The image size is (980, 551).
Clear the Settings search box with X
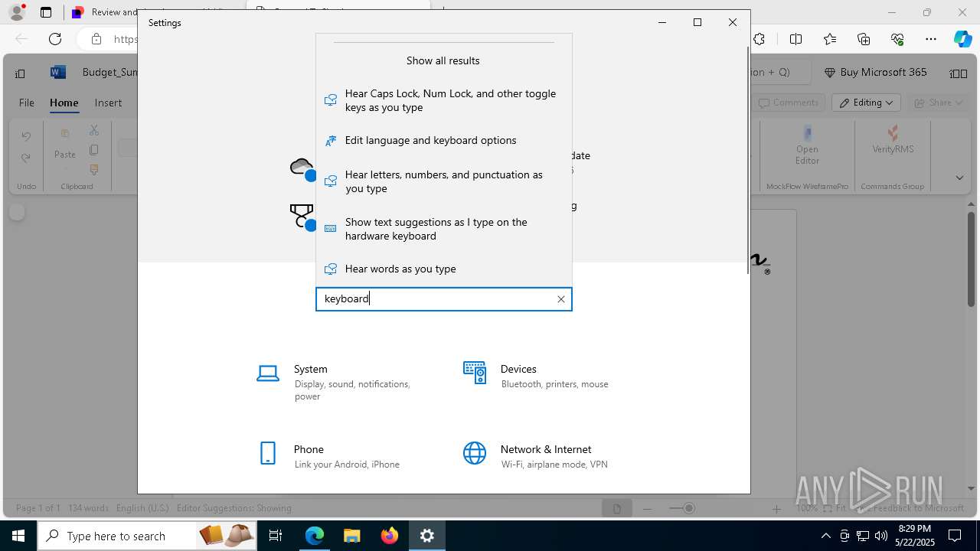click(x=561, y=299)
